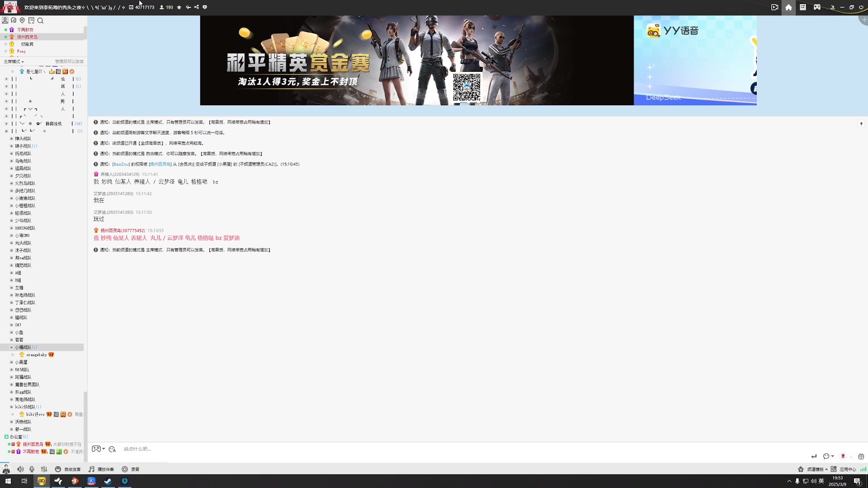This screenshot has height=488, width=868.
Task: Select user 不再熬夜 in top user list
Action: click(x=25, y=30)
